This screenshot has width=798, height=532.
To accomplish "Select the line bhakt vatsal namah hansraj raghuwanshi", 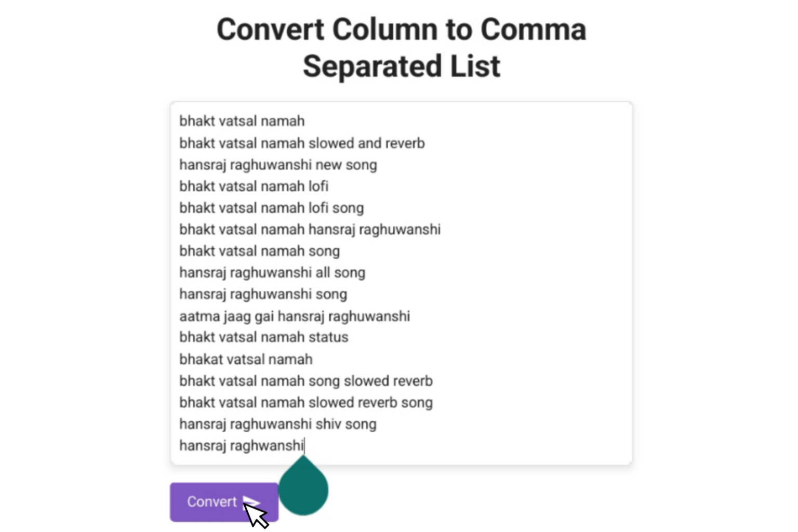I will [x=310, y=229].
